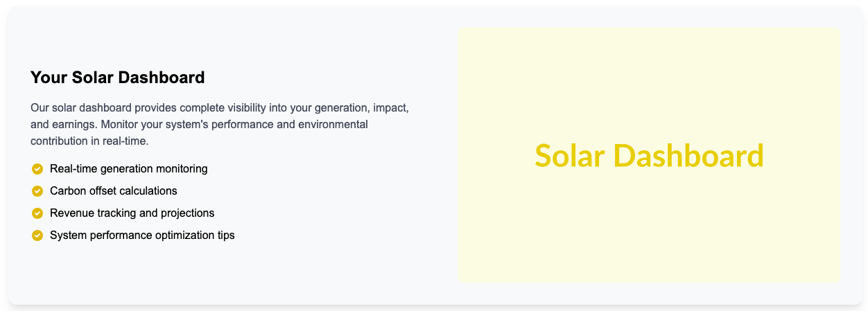Click the checkmark icon beside Carbon offset calculations

(37, 191)
